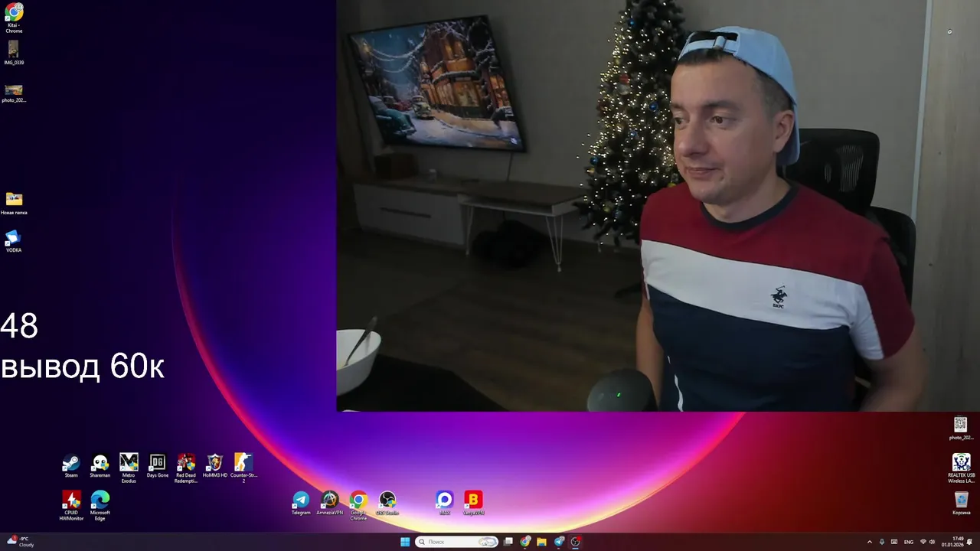Switch to Chrome in the taskbar
980x551 pixels.
[x=525, y=542]
